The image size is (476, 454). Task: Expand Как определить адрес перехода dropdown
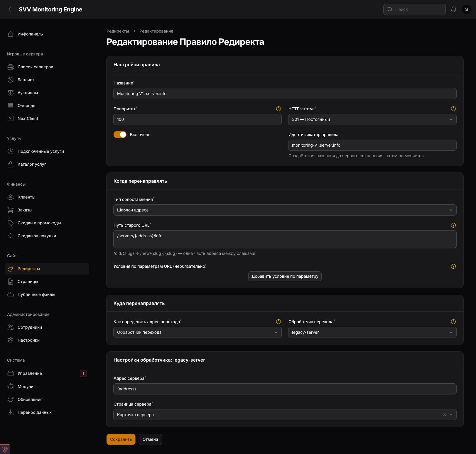pos(198,332)
